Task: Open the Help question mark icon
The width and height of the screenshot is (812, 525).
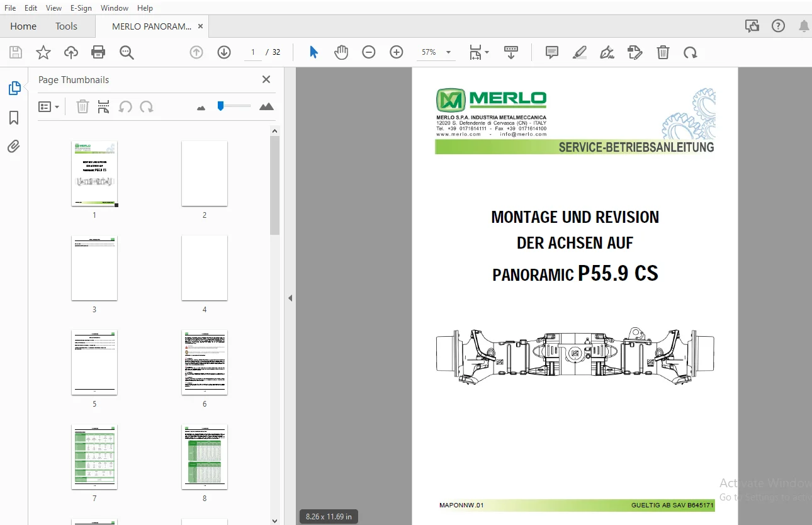Action: (x=779, y=26)
